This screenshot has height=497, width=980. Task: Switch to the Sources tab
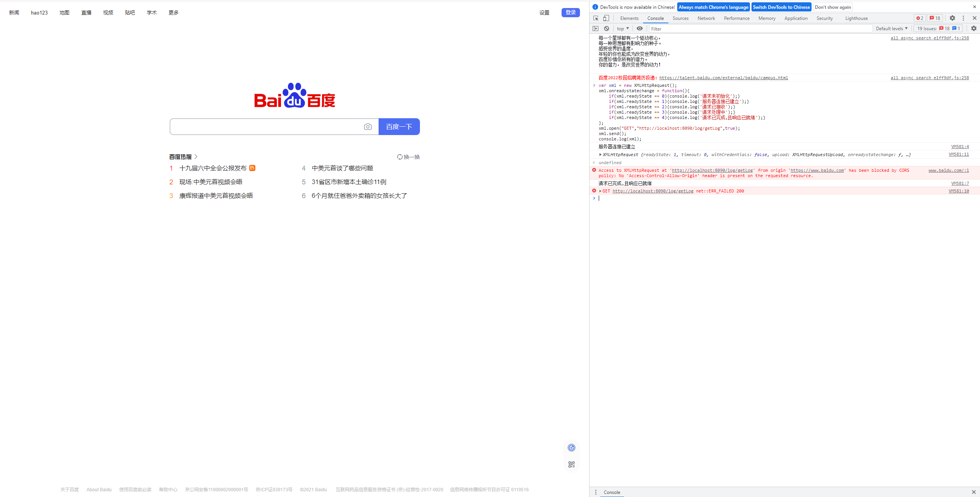pos(680,18)
